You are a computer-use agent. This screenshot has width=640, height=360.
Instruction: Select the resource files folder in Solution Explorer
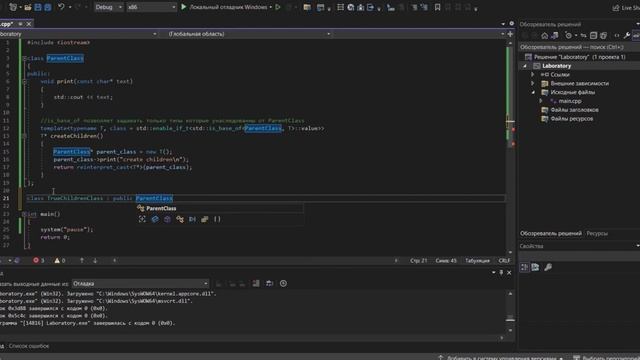(x=572, y=119)
